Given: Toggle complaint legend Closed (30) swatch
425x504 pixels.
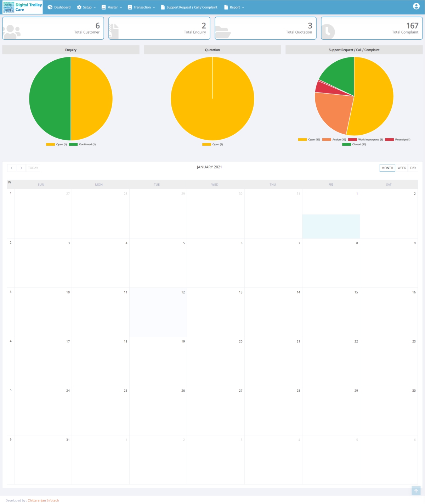Looking at the screenshot, I should pyautogui.click(x=346, y=144).
